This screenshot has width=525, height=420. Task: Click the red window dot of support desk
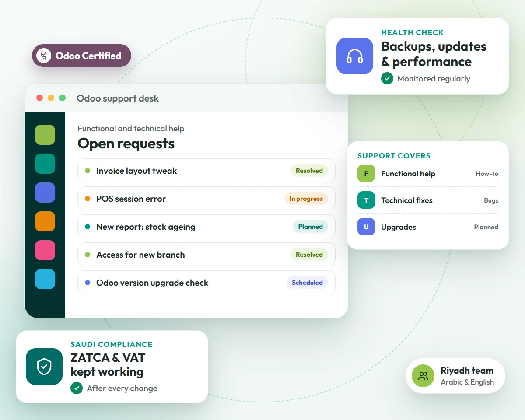[x=40, y=98]
